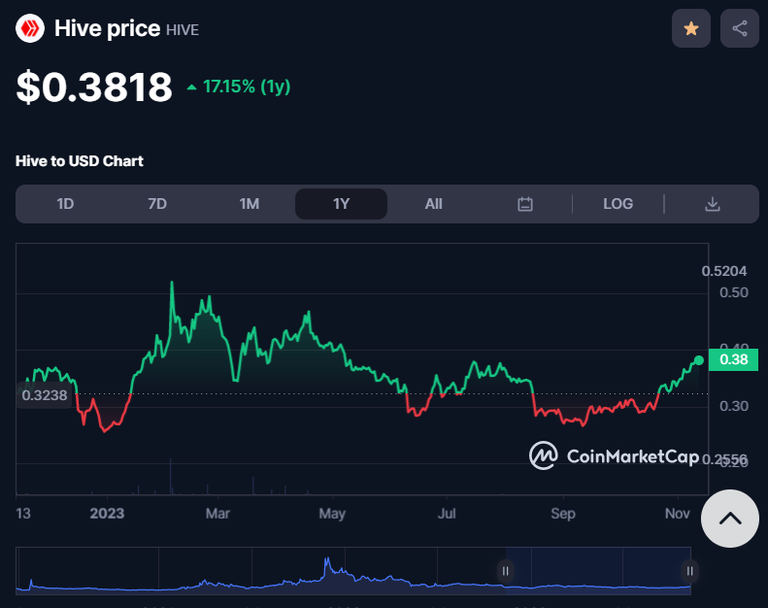768x608 pixels.
Task: Toggle LOG scale on the chart
Action: [618, 204]
